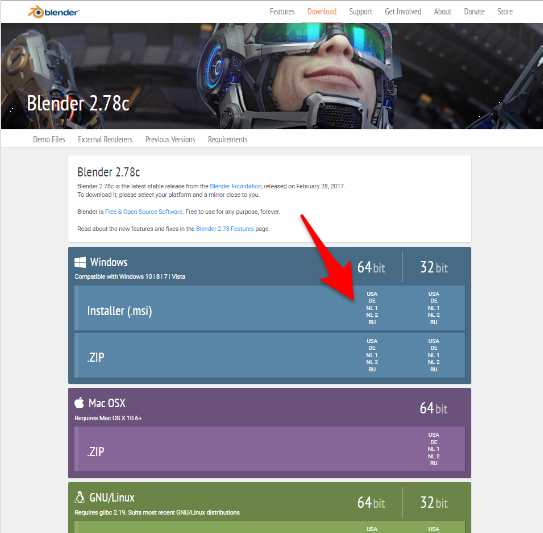Download Windows 32-bit installer from NL 2 mirror
This screenshot has width=543, height=533.
click(x=434, y=315)
